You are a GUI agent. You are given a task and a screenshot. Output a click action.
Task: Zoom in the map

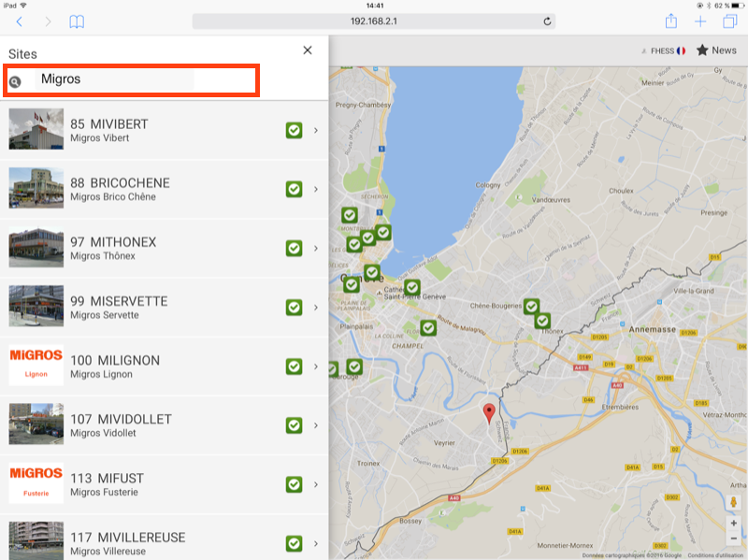(x=734, y=524)
